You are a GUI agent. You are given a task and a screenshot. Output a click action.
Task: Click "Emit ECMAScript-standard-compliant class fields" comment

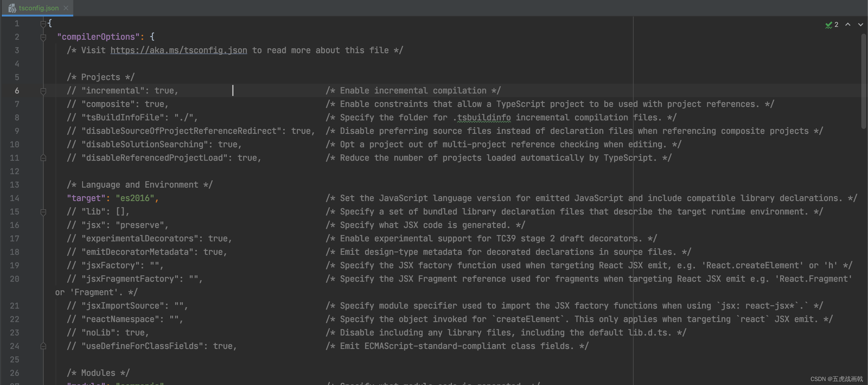pyautogui.click(x=457, y=346)
